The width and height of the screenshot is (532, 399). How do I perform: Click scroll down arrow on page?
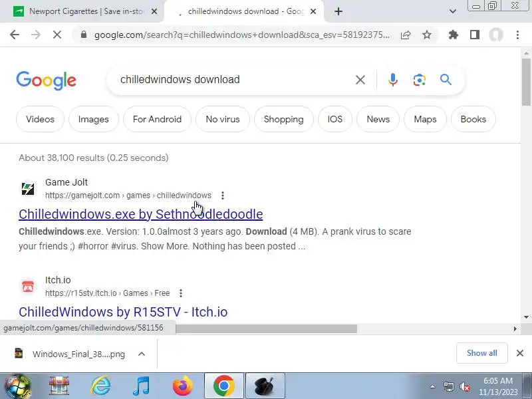(x=526, y=317)
